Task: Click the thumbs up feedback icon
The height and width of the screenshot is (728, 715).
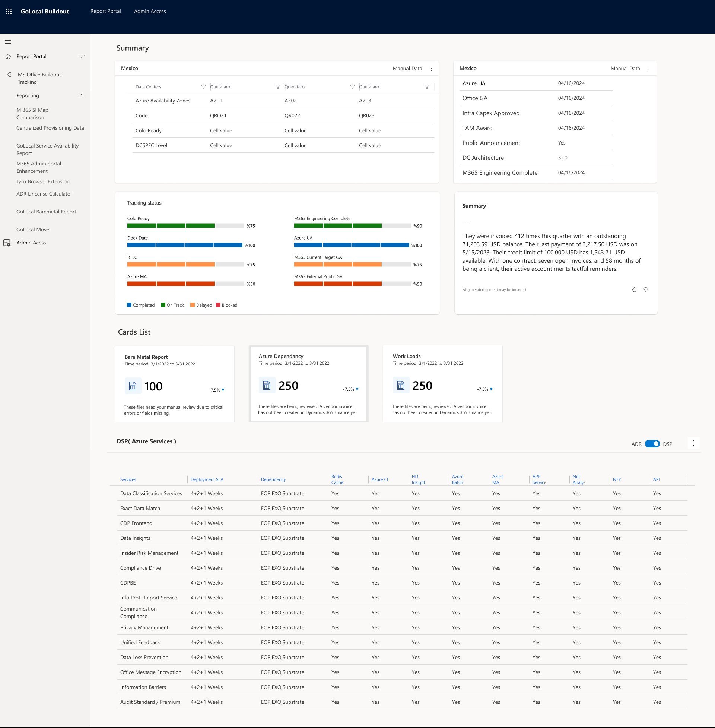Action: click(634, 289)
